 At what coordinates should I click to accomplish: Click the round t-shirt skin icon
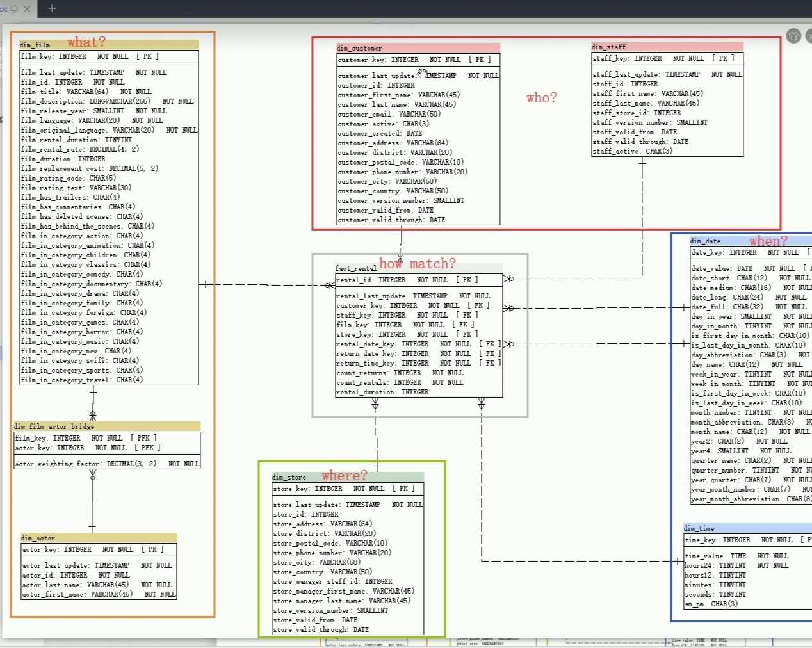point(793,36)
